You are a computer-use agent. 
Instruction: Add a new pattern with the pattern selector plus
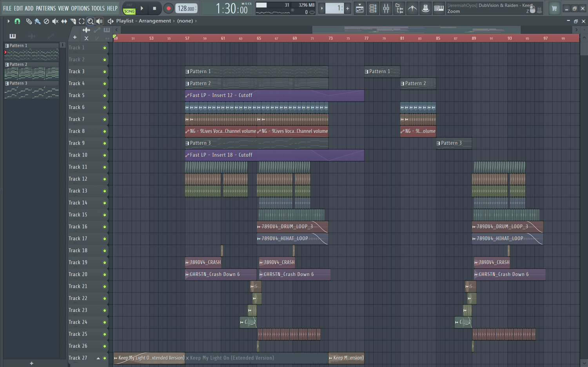[347, 8]
